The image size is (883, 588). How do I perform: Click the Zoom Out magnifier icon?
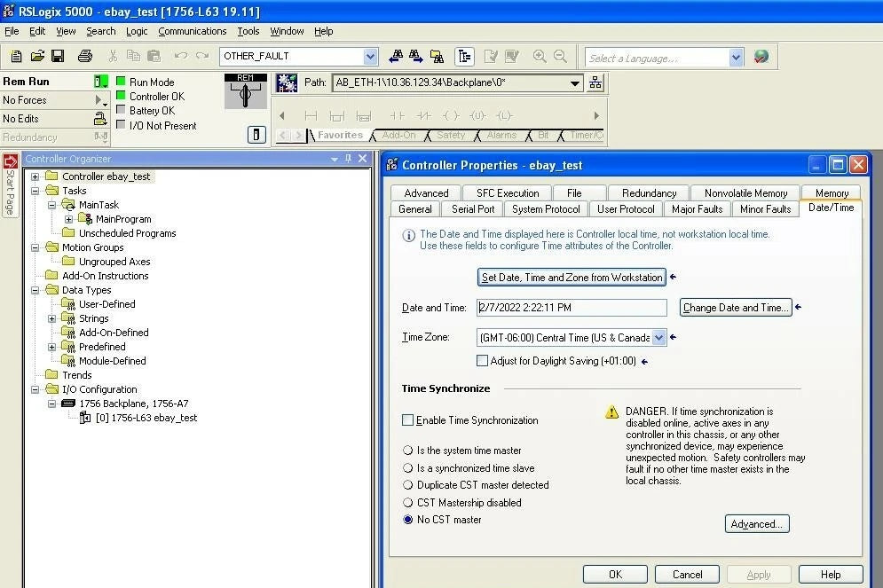point(560,56)
